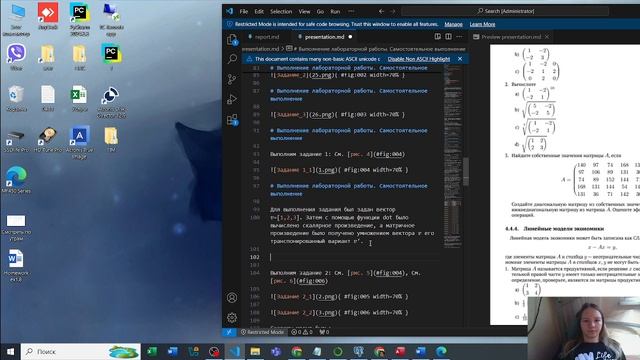Go back with the navigation arrow
640x360 pixels.
[381, 11]
